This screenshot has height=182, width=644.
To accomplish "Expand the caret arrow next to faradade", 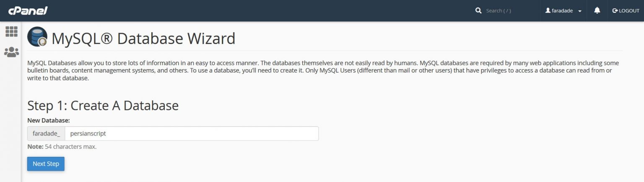I will tap(580, 11).
